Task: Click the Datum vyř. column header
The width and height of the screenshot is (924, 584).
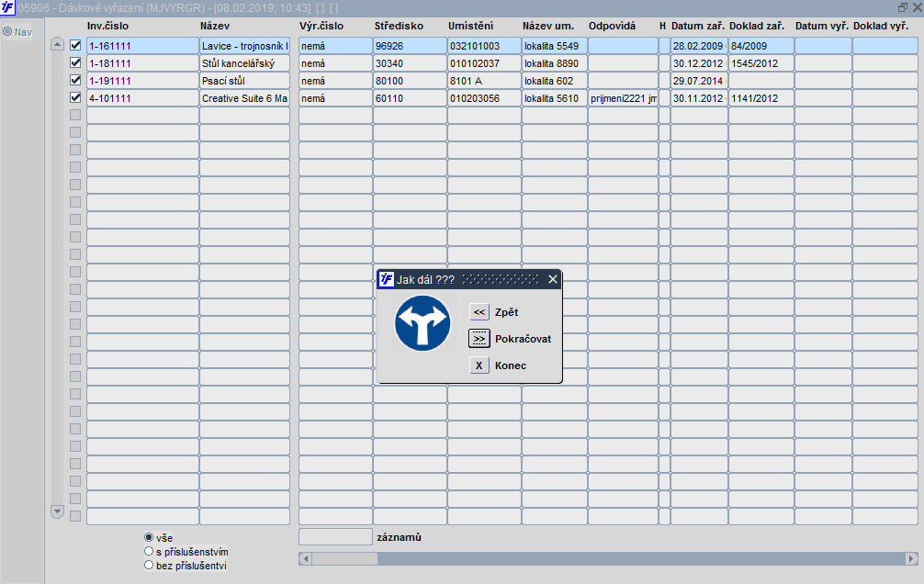Action: [x=822, y=26]
